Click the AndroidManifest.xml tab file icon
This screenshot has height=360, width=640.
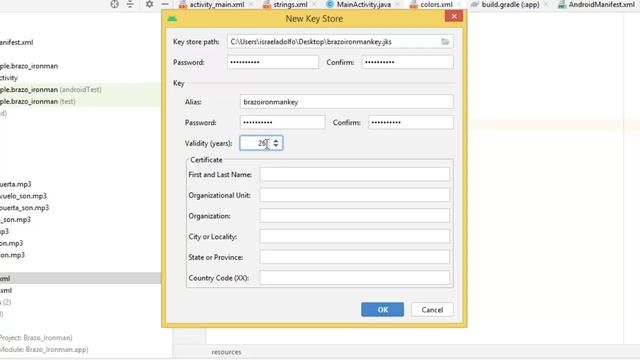(562, 4)
